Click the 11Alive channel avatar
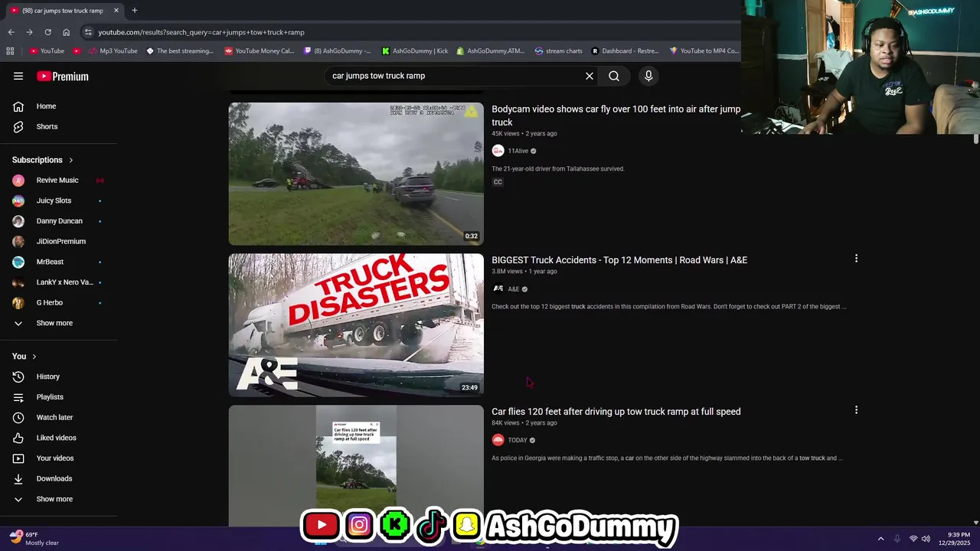The height and width of the screenshot is (551, 980). coord(498,151)
